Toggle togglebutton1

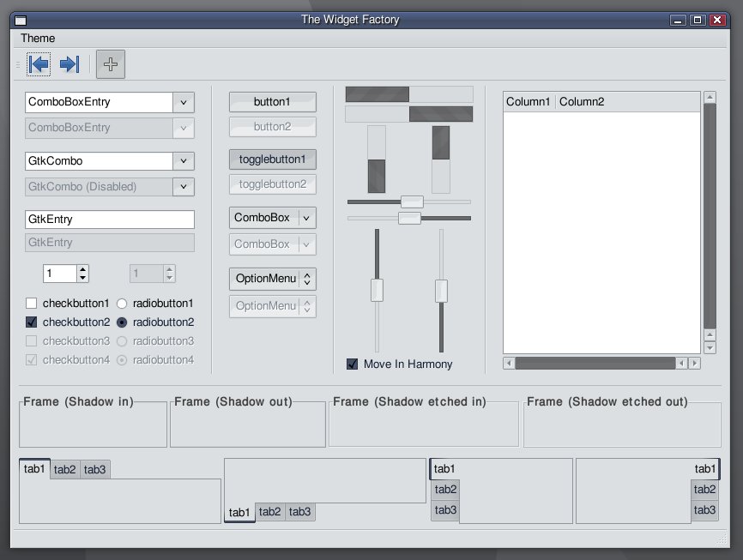(x=273, y=160)
